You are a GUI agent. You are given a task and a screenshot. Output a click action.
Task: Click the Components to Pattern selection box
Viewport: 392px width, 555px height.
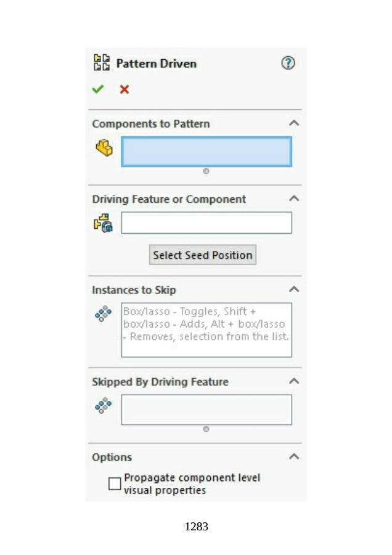pyautogui.click(x=206, y=152)
